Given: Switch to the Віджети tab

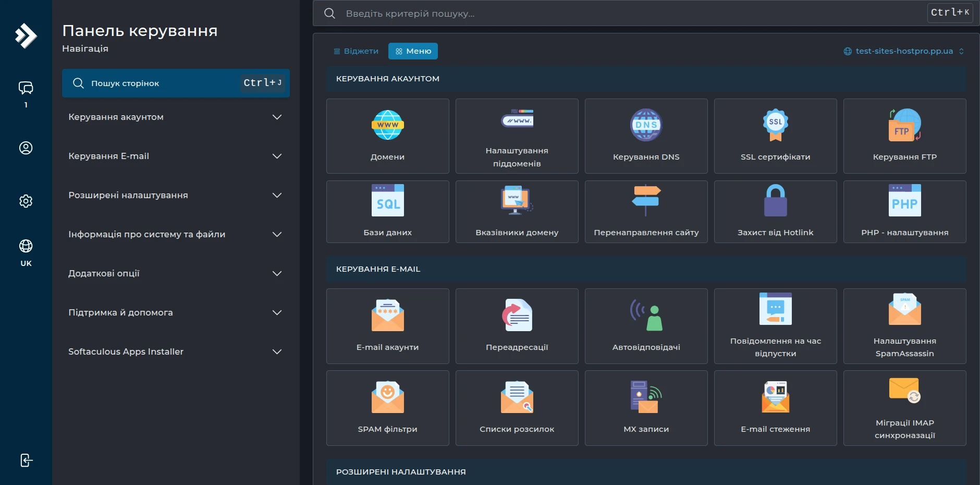Looking at the screenshot, I should coord(356,51).
